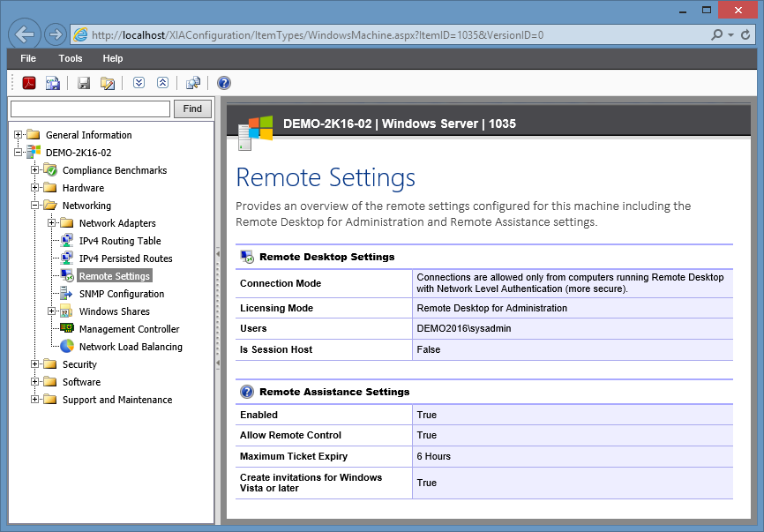Click inside the search text field
Viewport: 764px width, 532px height.
88,109
